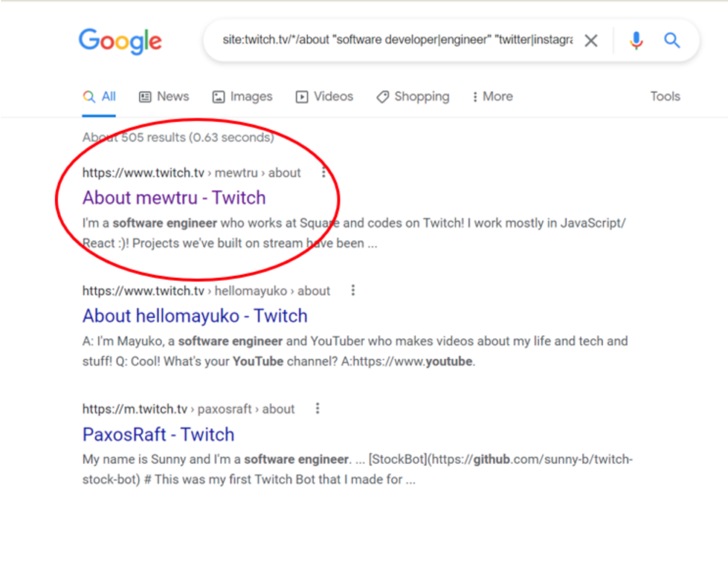This screenshot has height=588, width=728.
Task: Switch to the Videos tab
Action: pyautogui.click(x=324, y=96)
